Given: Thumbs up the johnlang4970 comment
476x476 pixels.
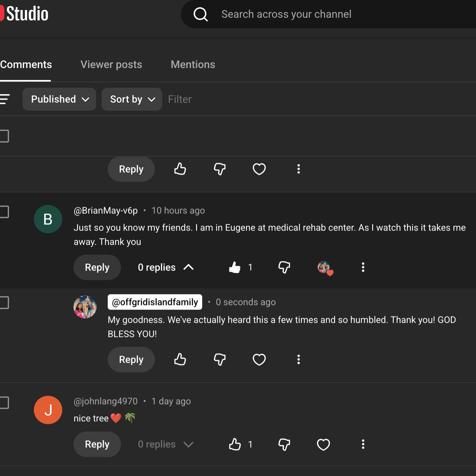Looking at the screenshot, I should tap(235, 444).
